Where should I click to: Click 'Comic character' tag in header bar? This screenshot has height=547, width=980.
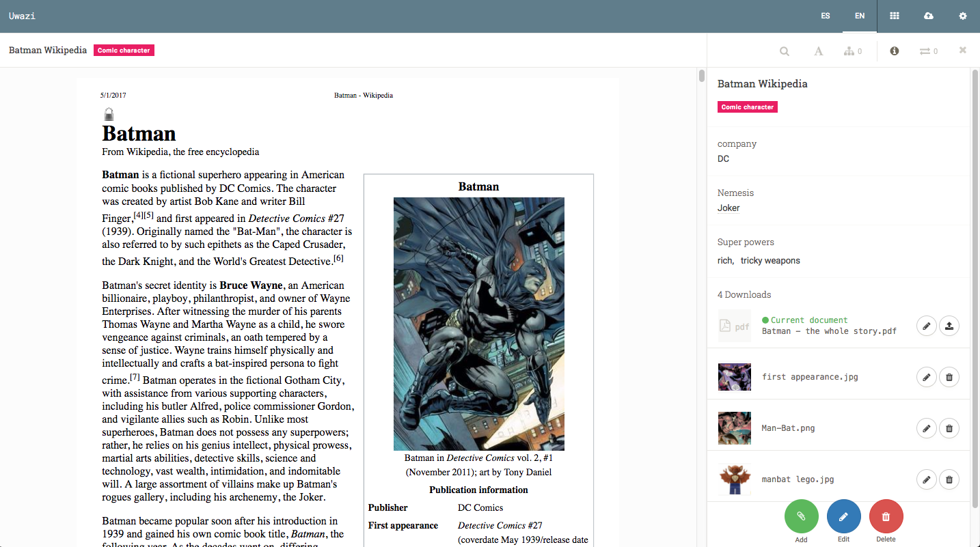(124, 51)
